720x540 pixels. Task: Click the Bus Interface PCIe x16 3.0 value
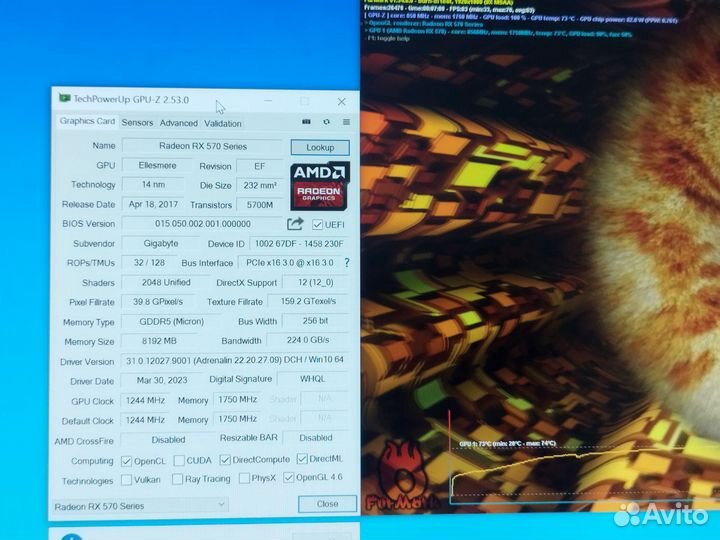(x=289, y=263)
